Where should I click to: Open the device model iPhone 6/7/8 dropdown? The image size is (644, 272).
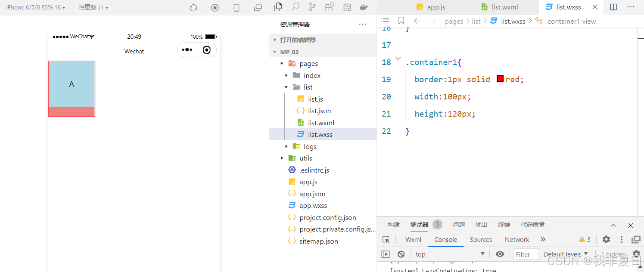point(36,7)
